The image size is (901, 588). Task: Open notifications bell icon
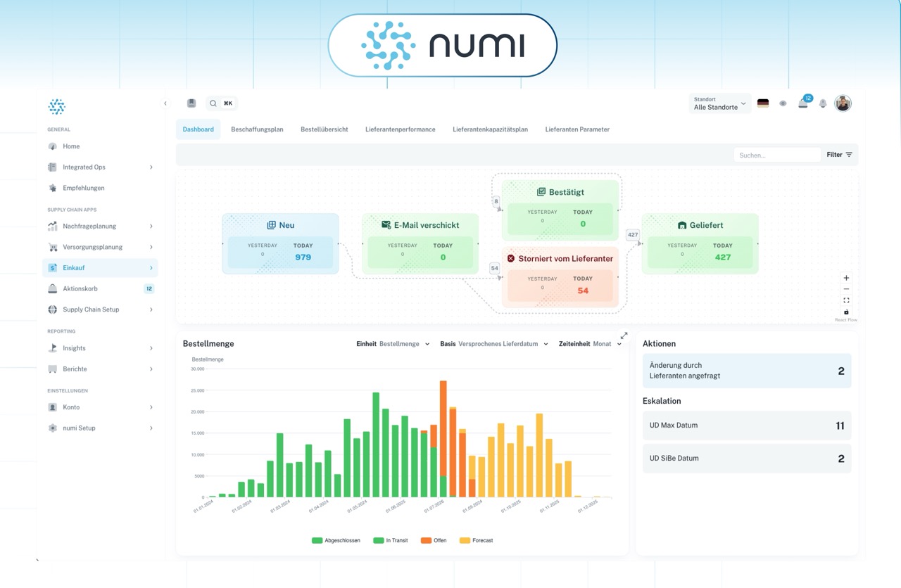pos(823,103)
